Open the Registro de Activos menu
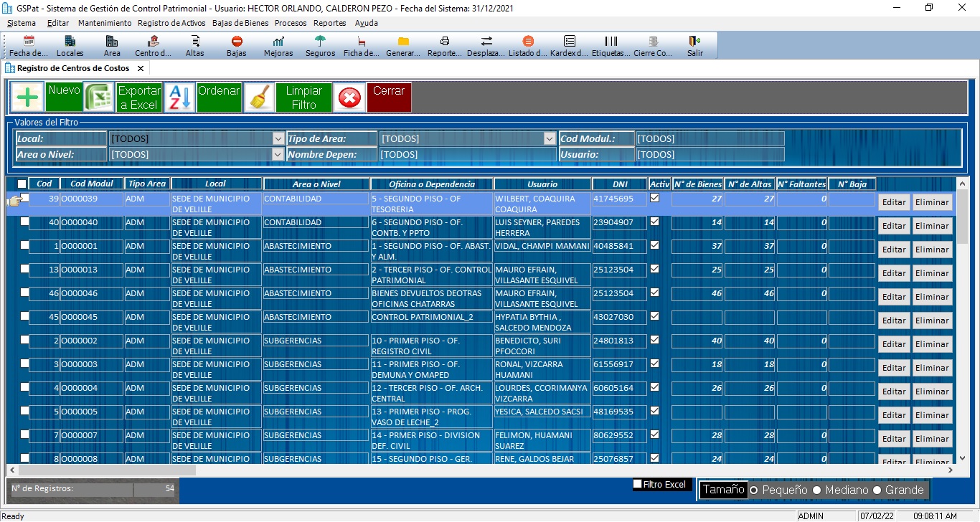Image resolution: width=980 pixels, height=522 pixels. pyautogui.click(x=171, y=23)
